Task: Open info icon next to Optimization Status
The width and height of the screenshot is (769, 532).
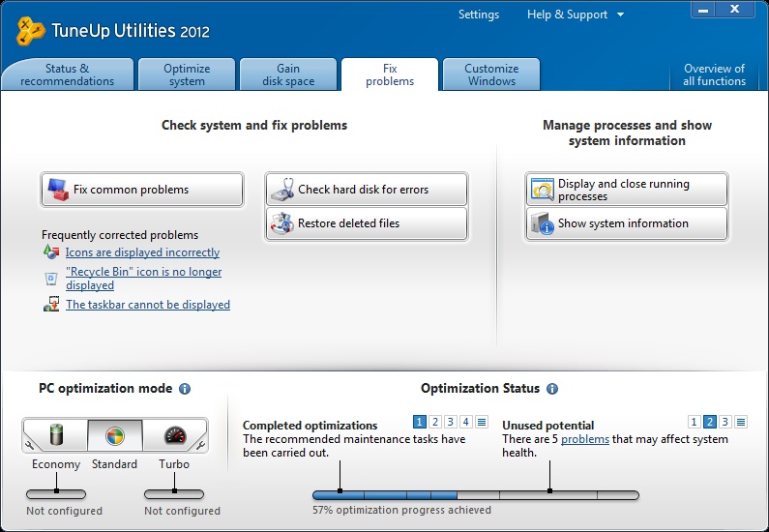Action: (x=552, y=389)
